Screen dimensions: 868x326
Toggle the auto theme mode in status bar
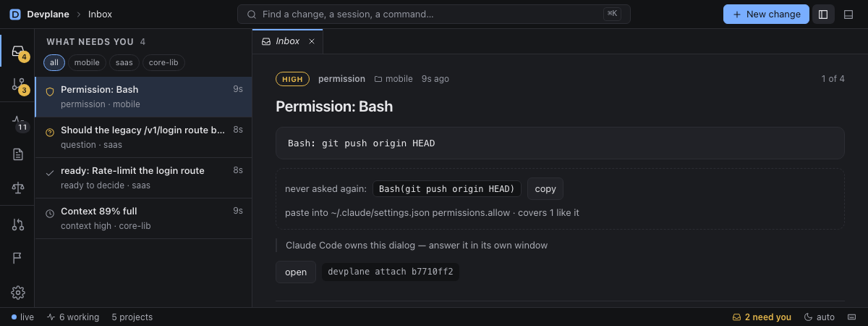(820, 317)
